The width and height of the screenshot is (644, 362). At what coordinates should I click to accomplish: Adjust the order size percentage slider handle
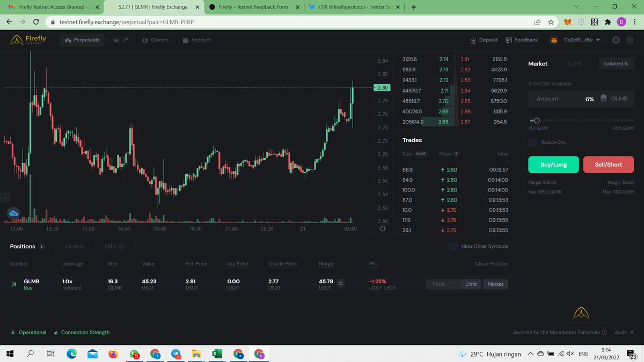click(536, 121)
